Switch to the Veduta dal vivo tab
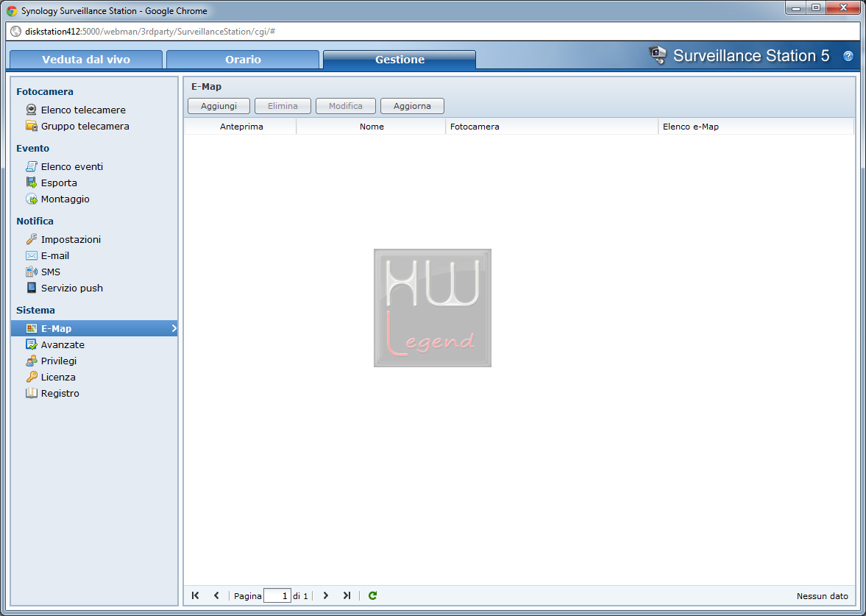866x616 pixels. (86, 60)
